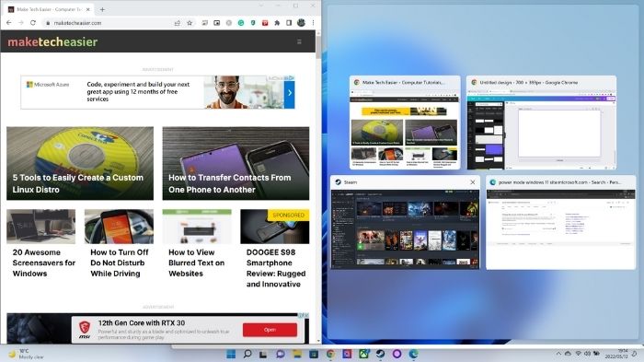Click the red extension icon in toolbar
Viewport: 644px width, 362px height.
tap(265, 23)
